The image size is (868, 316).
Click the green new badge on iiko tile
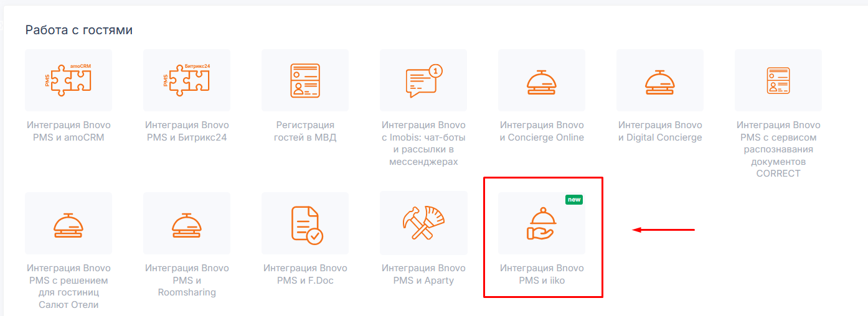click(574, 200)
